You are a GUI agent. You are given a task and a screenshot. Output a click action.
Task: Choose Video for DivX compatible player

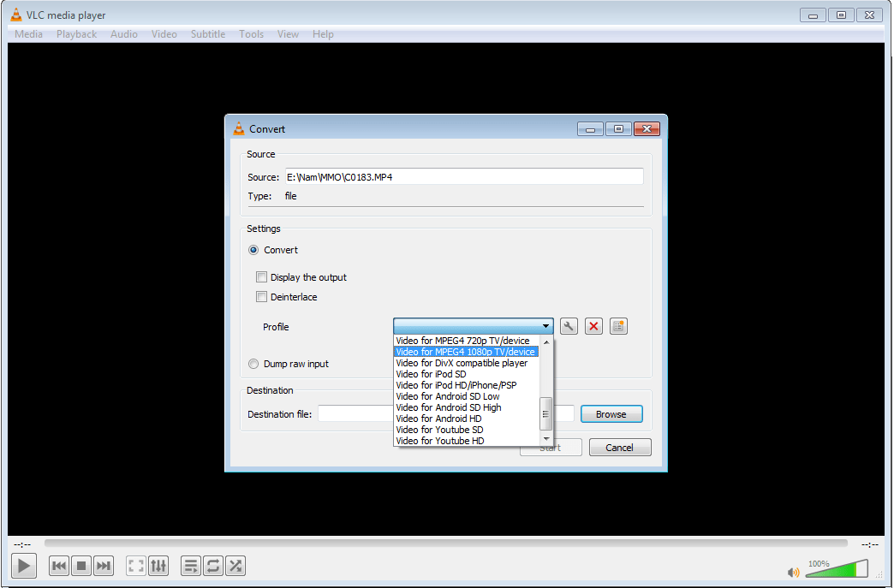(x=467, y=363)
